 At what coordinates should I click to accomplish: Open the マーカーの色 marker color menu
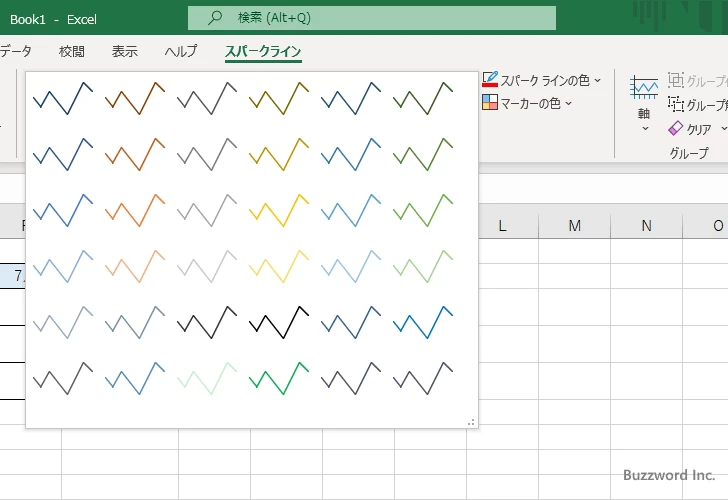527,103
